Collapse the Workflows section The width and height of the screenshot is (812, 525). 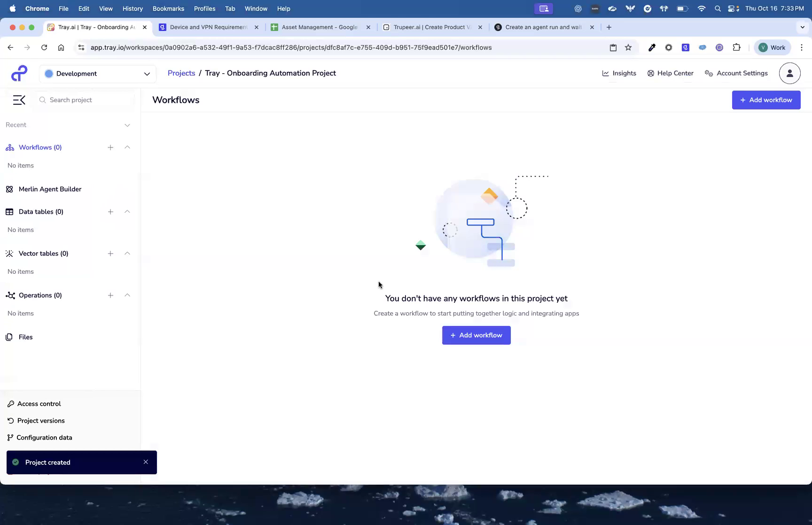pyautogui.click(x=127, y=147)
